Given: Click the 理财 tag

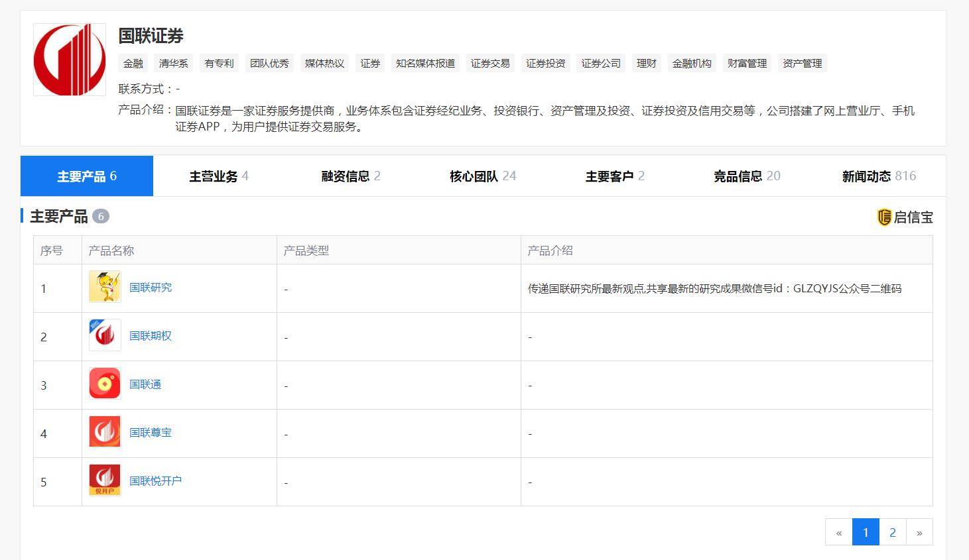Looking at the screenshot, I should (647, 64).
